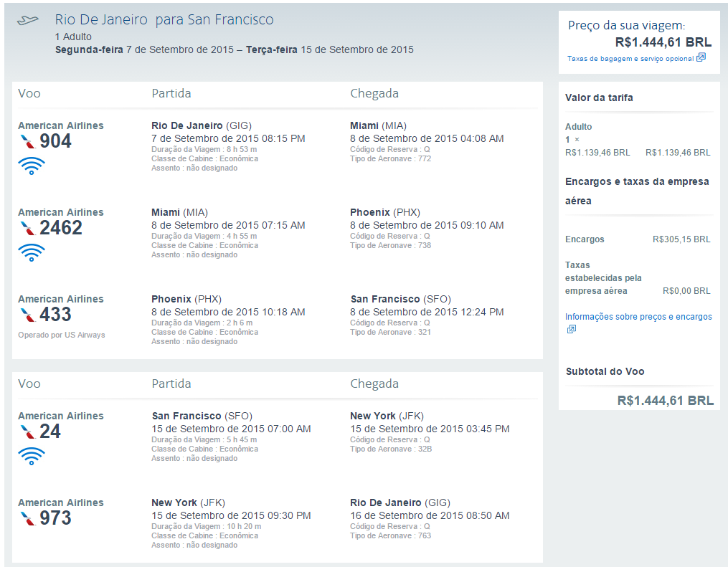Click 'New York (JFK)' arrival of flight 24

(x=387, y=416)
